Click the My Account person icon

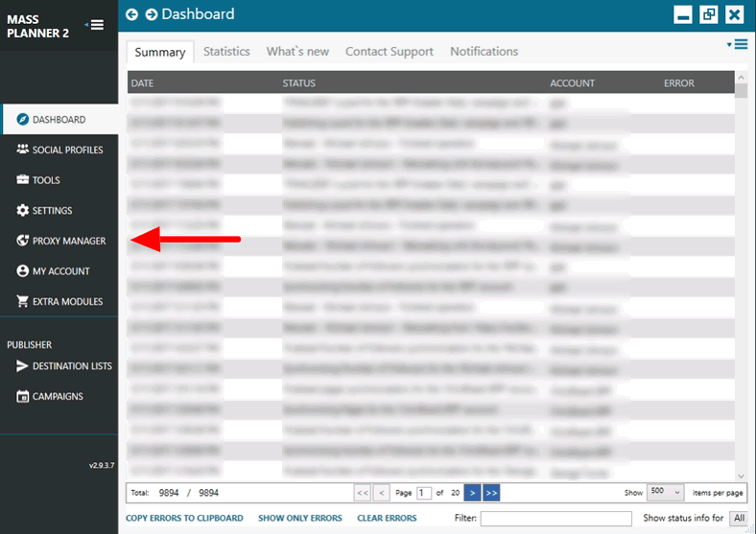point(23,271)
